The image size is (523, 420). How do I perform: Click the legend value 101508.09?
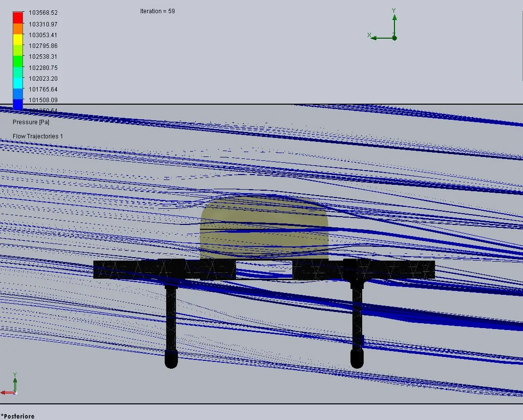click(43, 100)
